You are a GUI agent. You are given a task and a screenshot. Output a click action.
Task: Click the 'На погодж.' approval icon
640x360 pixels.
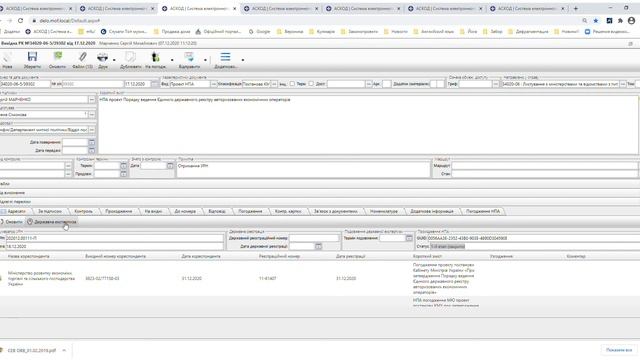155,57
